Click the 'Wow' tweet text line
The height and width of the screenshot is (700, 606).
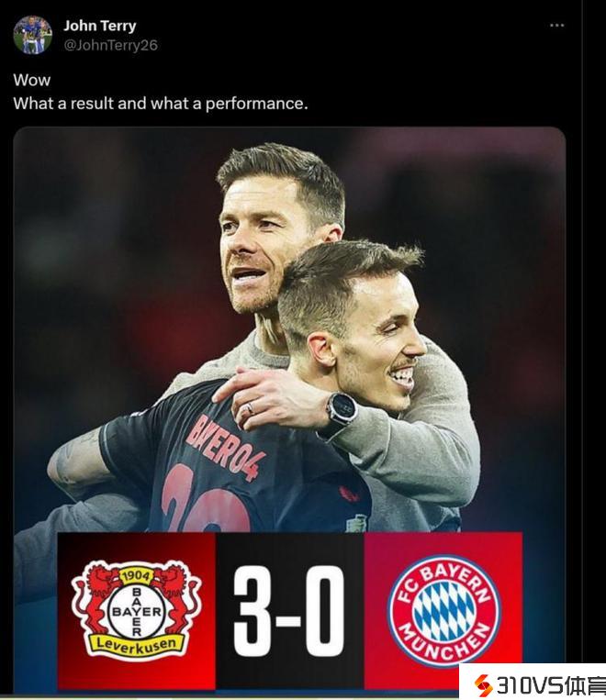point(32,81)
